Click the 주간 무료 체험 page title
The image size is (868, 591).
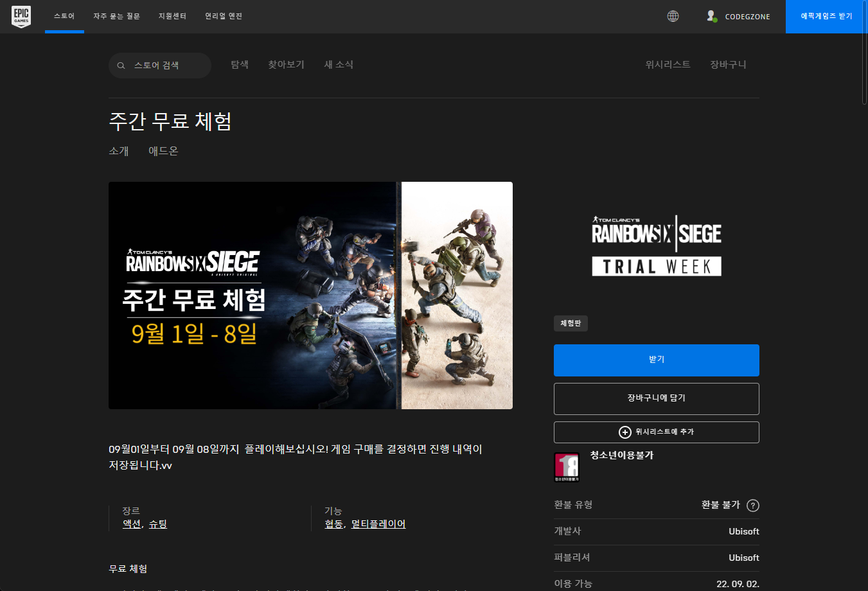pyautogui.click(x=170, y=121)
